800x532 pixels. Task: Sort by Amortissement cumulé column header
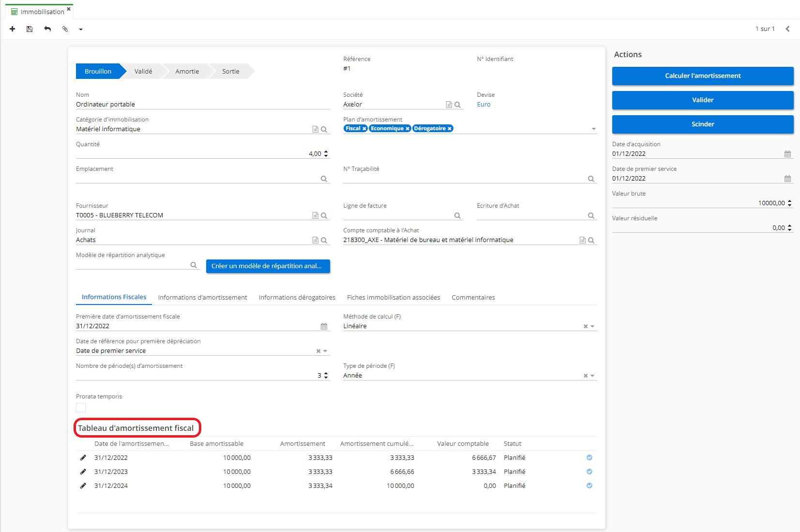pyautogui.click(x=377, y=444)
